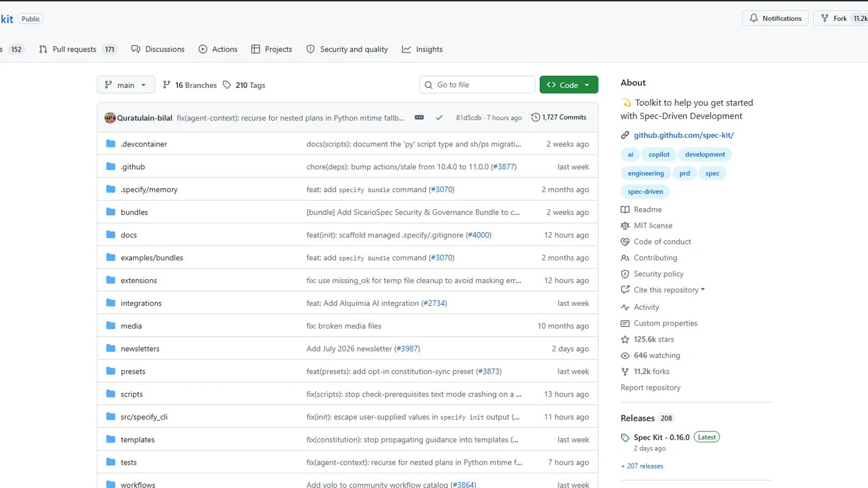Screen dimensions: 868x488
Task: Click the commit status checkmark icon
Action: 439,118
